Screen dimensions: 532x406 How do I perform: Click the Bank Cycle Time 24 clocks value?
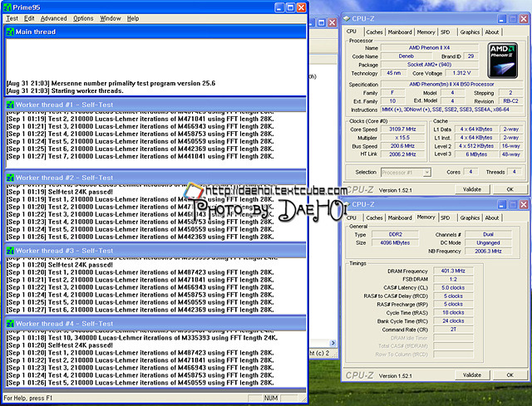(453, 321)
